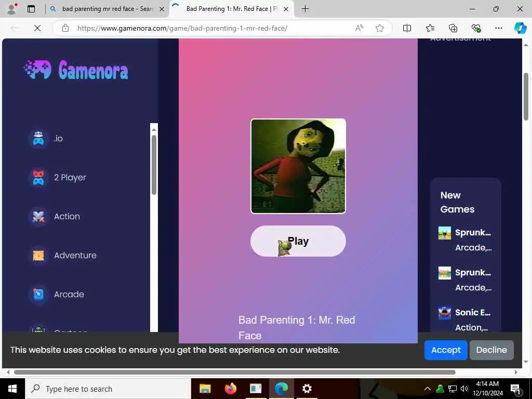This screenshot has width=532, height=399.
Task: Select the Arcade category icon
Action: [38, 294]
